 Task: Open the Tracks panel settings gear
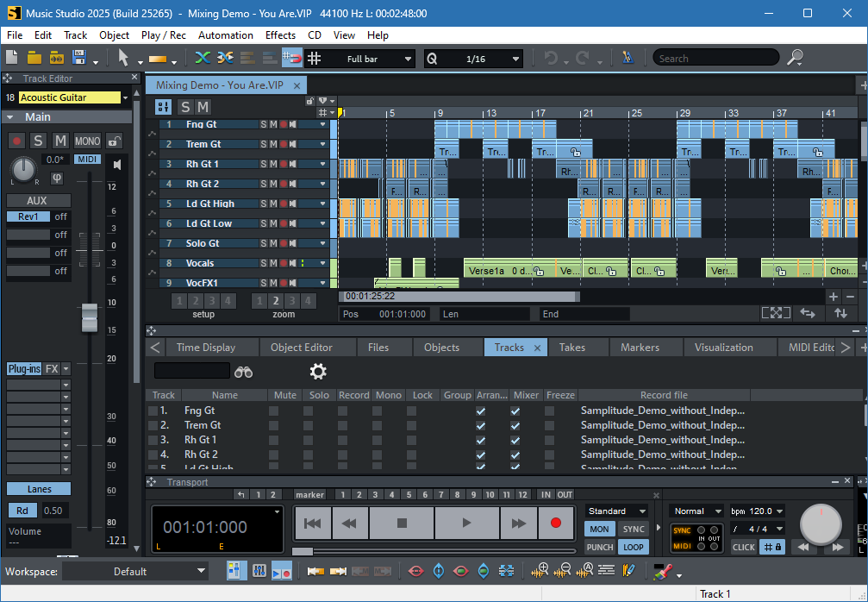pos(317,372)
